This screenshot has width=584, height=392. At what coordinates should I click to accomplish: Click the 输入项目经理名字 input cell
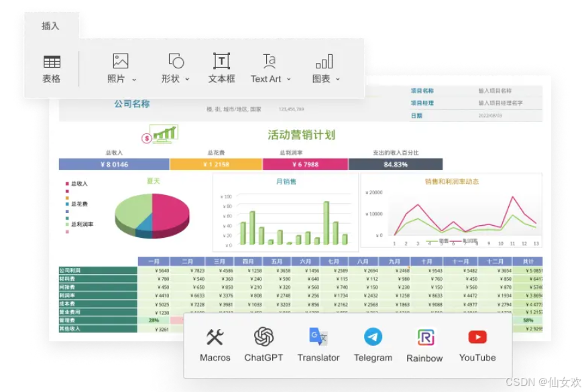click(x=501, y=103)
